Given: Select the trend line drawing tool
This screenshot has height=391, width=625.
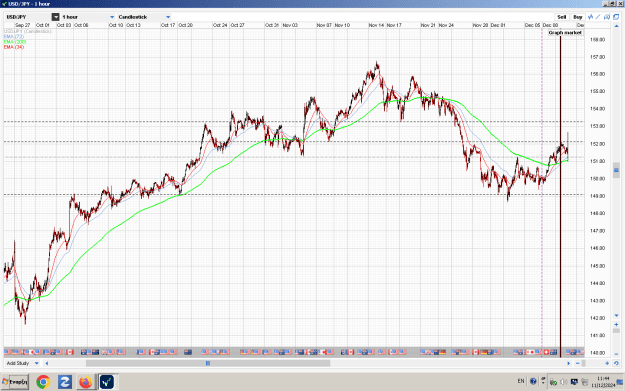Looking at the screenshot, I should coord(598,17).
